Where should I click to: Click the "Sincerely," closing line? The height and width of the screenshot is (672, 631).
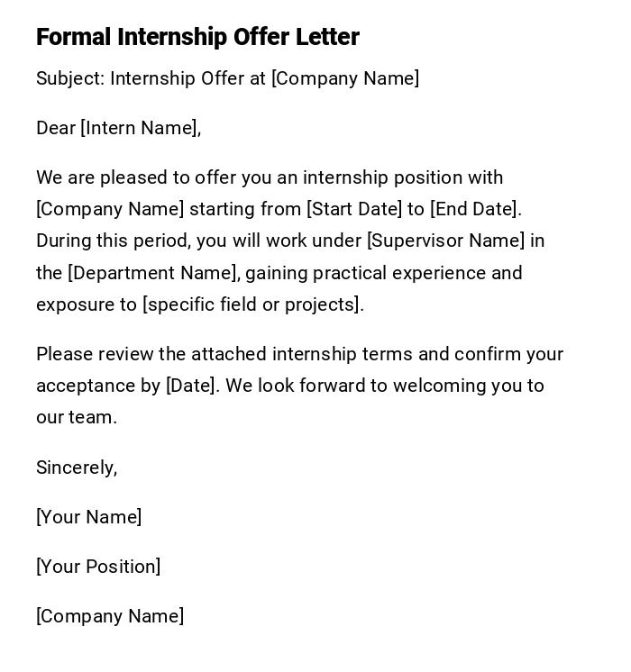click(x=77, y=468)
